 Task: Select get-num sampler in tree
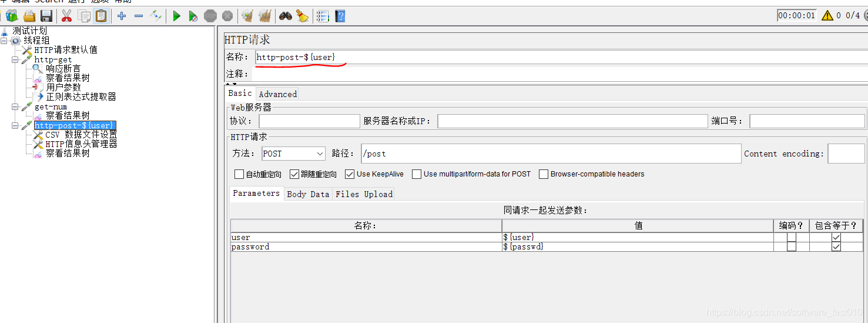pyautogui.click(x=51, y=106)
